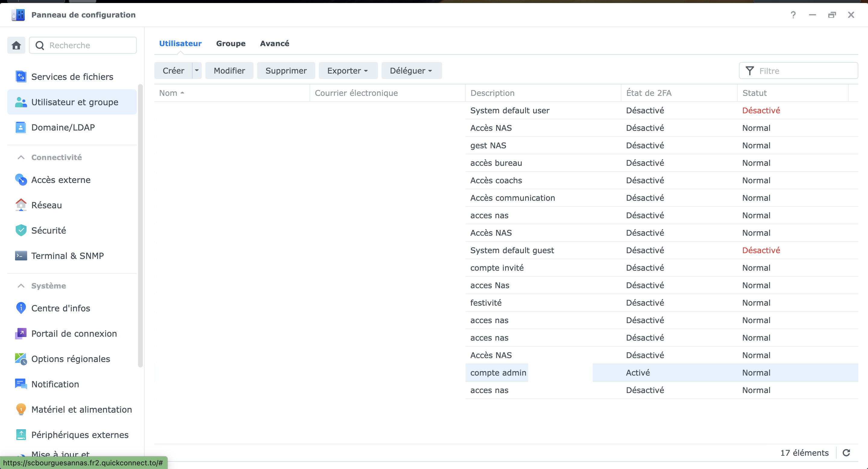868x469 pixels.
Task: Open Services de fichiers settings
Action: coord(72,77)
